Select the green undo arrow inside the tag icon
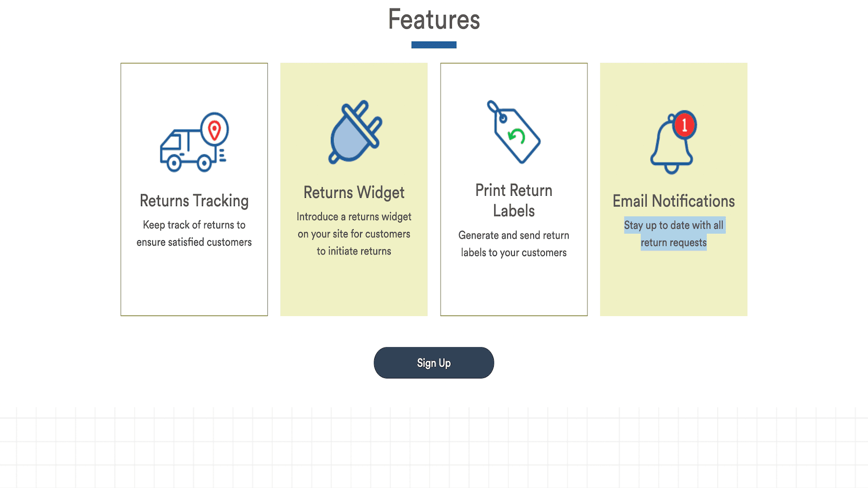 (516, 135)
